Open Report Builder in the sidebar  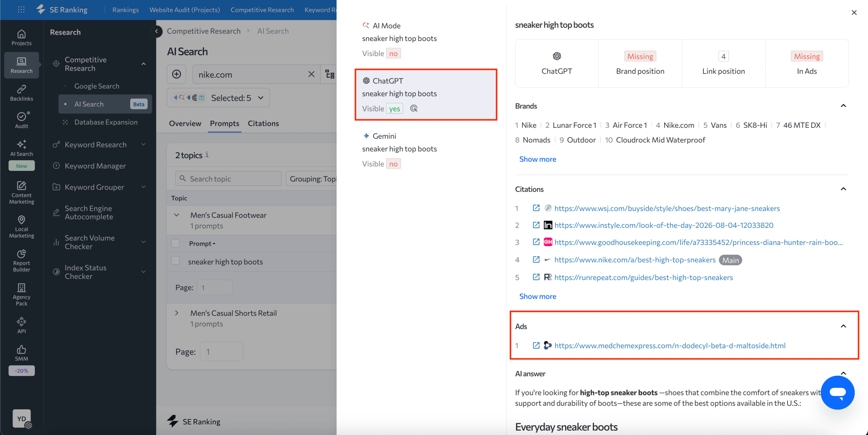[x=21, y=261]
